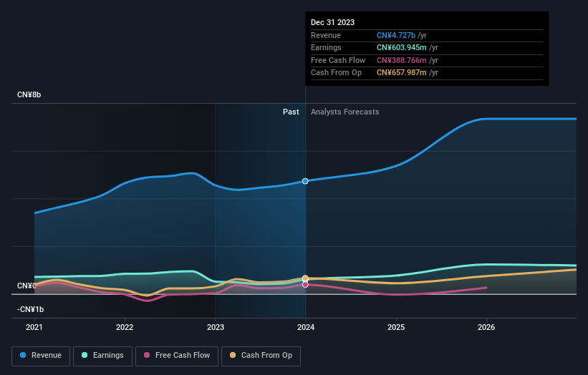
Task: Hide the Free Cash Flow series
Action: click(x=178, y=355)
